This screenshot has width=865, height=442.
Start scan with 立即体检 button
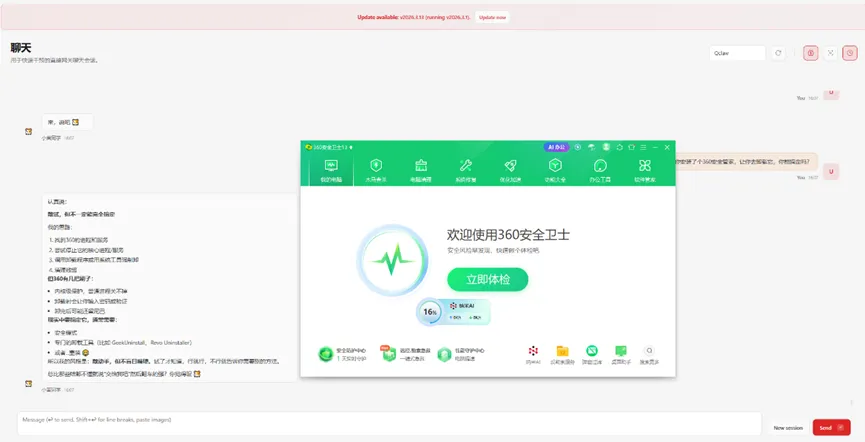point(488,280)
